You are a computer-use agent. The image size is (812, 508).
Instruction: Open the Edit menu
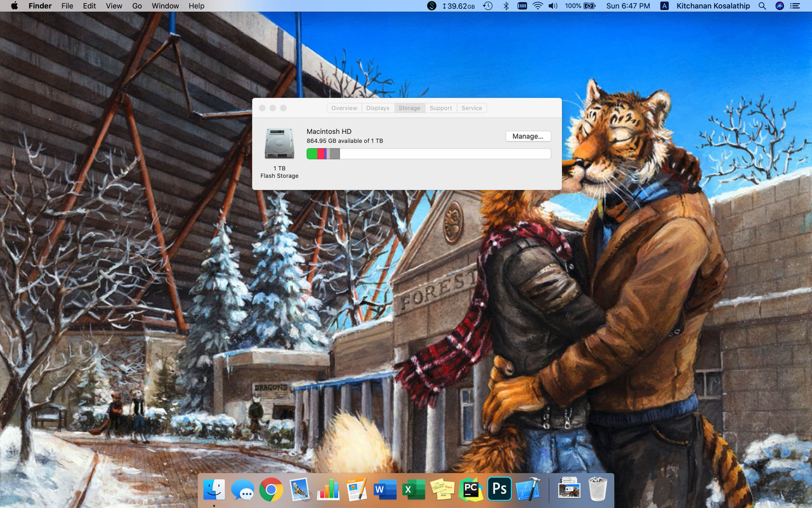89,6
